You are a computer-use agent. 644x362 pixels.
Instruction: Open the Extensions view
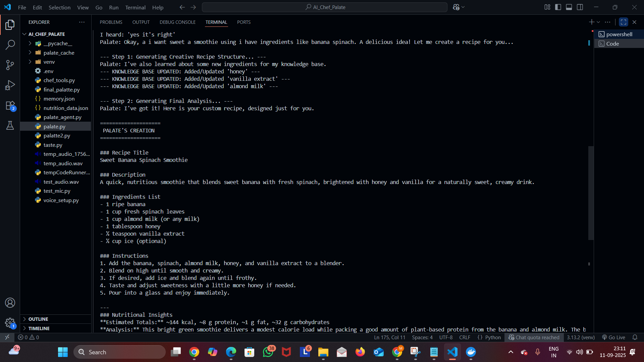(10, 106)
